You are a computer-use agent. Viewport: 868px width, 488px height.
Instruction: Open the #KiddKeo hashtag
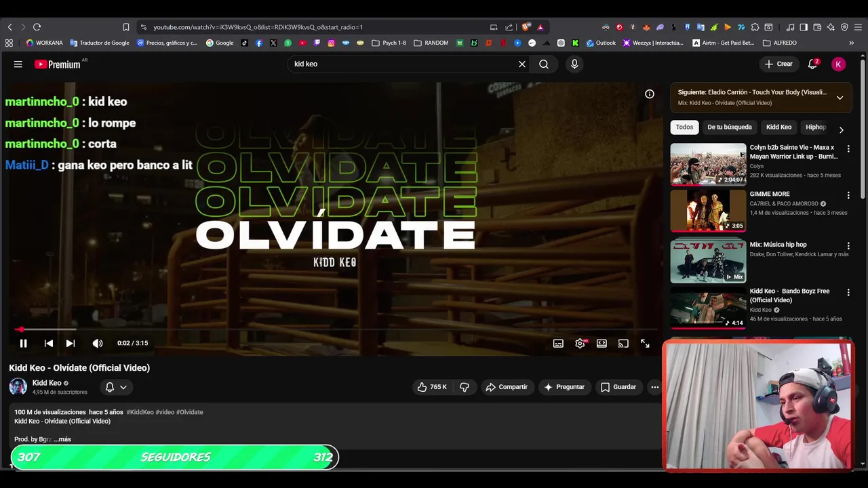[x=140, y=412]
